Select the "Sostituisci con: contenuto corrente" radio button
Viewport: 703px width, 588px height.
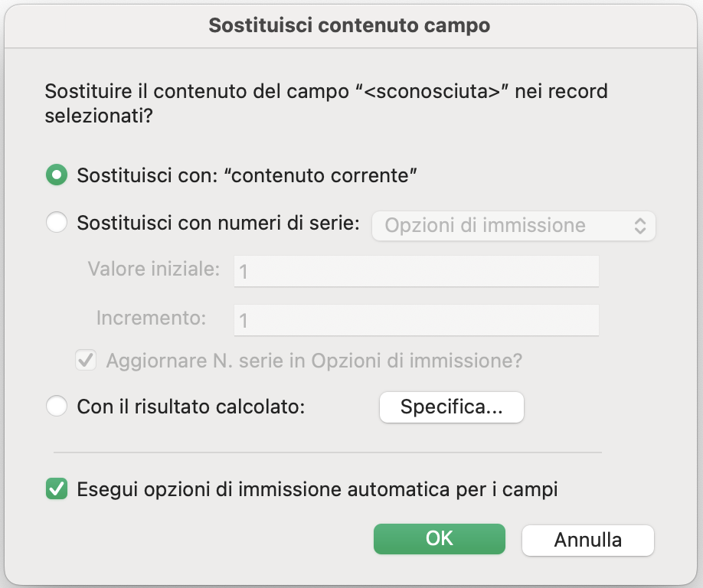(x=57, y=175)
